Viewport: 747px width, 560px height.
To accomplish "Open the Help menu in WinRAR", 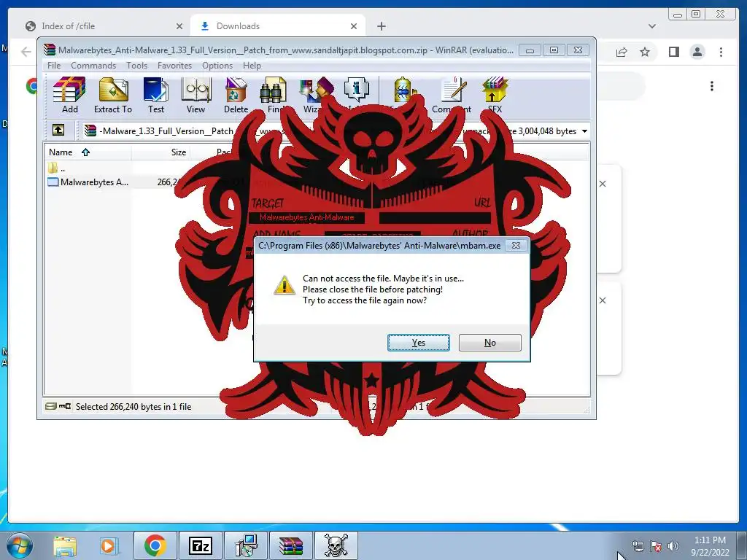I will click(252, 65).
